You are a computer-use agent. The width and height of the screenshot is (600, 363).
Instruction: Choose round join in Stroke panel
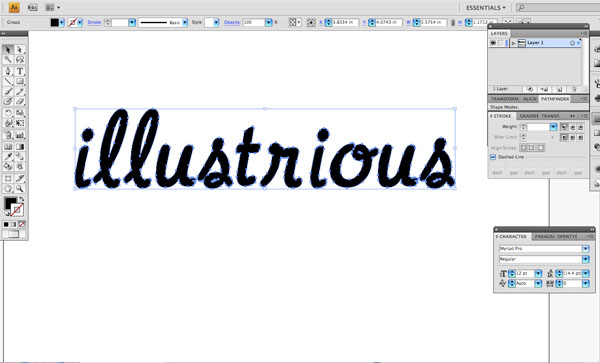click(x=572, y=137)
